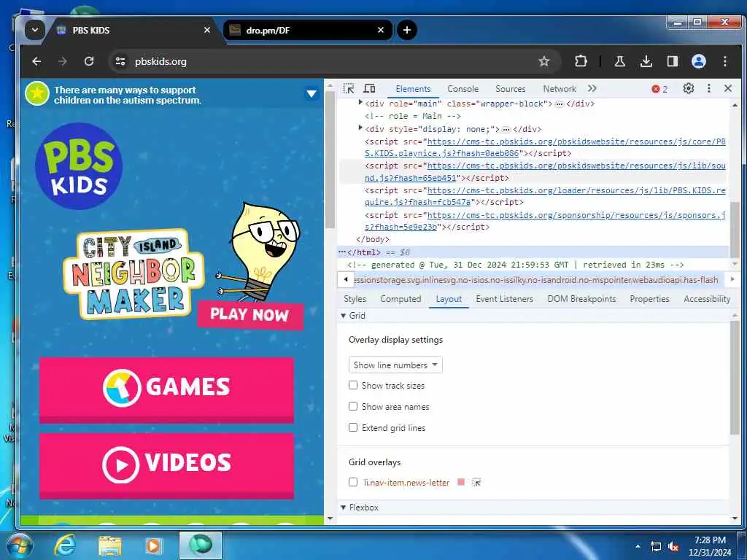Close the DevTools panel

tap(728, 88)
